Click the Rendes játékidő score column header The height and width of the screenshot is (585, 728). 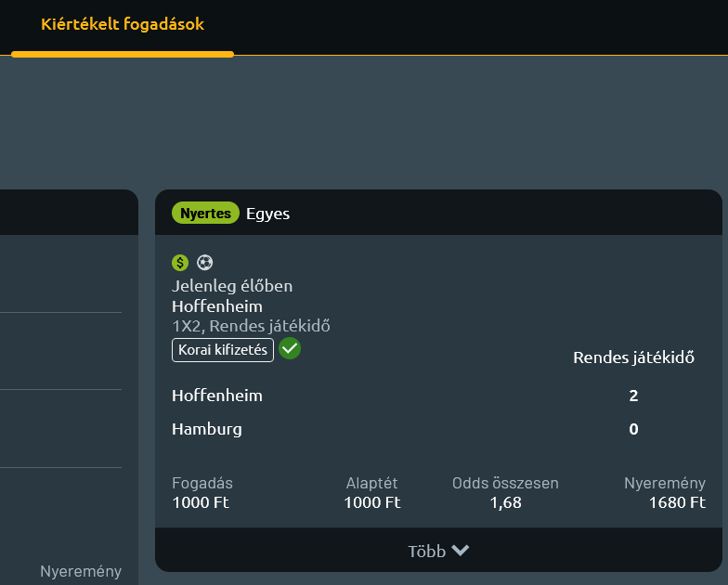coord(633,357)
